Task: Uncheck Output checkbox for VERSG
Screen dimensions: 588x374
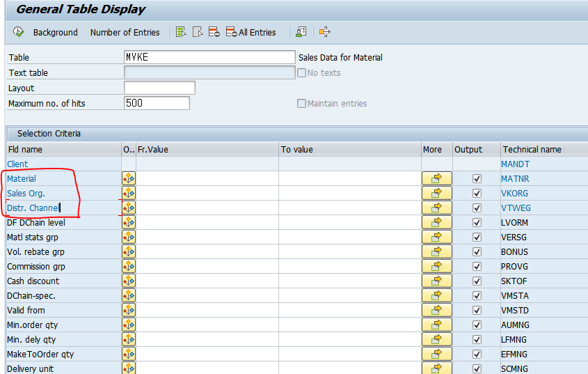Action: click(x=477, y=237)
